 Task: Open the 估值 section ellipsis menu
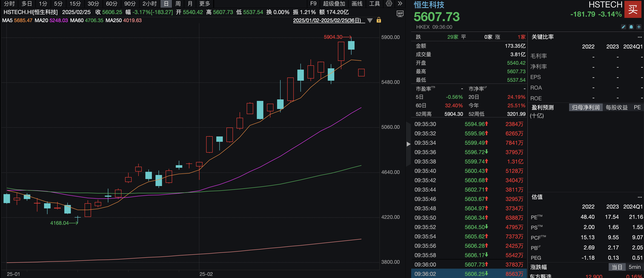pyautogui.click(x=640, y=197)
